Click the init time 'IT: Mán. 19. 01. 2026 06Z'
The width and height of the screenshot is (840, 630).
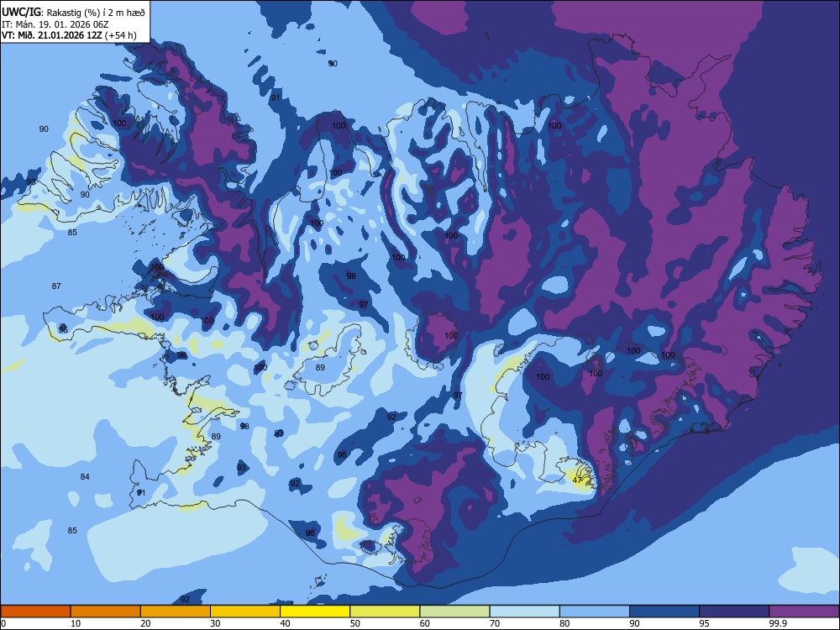click(55, 24)
